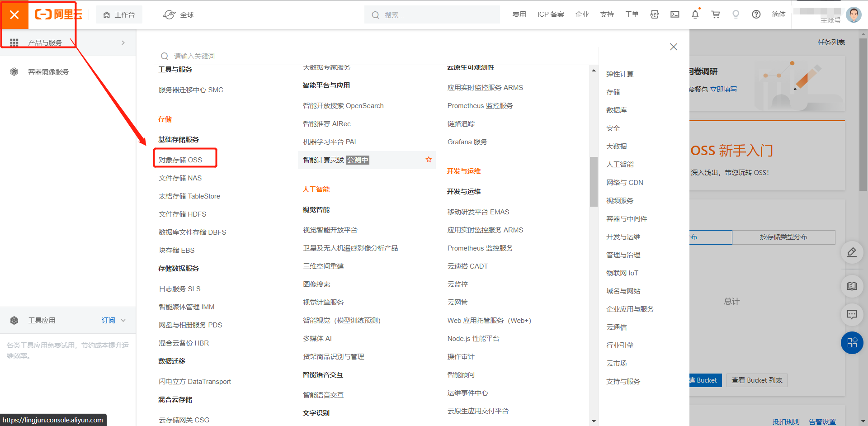
Task: Collapse the 工具应用 section chevron
Action: (123, 320)
